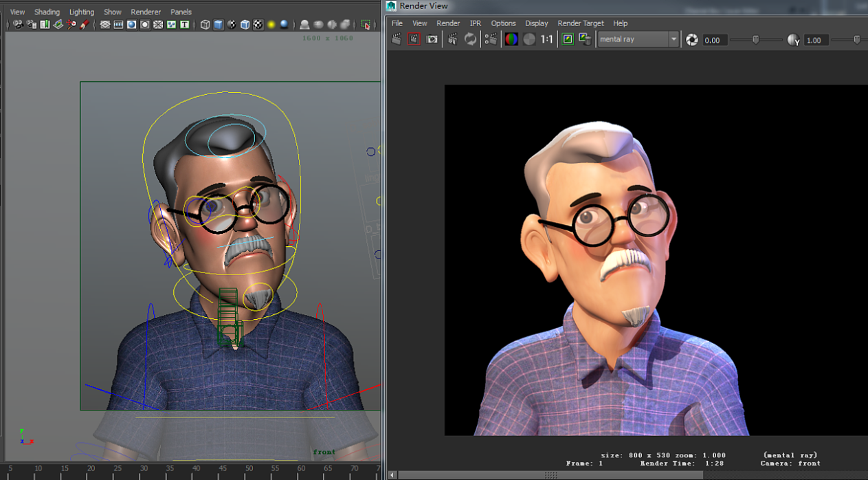Viewport: 868px width, 480px height.
Task: Open the Render menu in Render View
Action: click(x=448, y=23)
